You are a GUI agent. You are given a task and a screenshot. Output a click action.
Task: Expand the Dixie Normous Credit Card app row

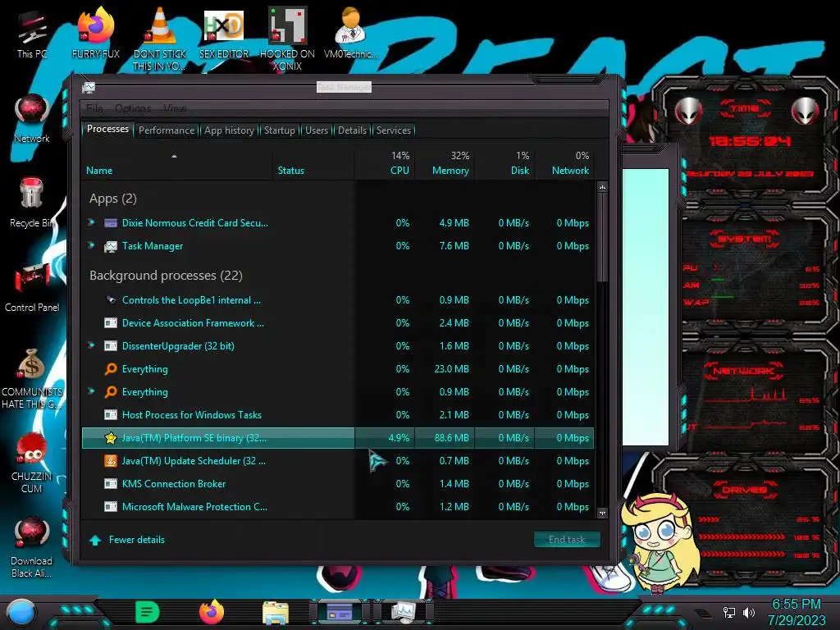92,221
